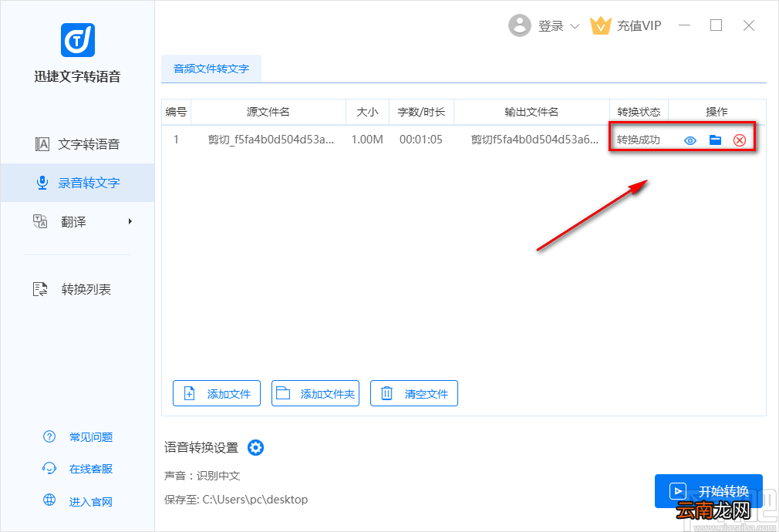Click the 编号 column header

click(x=176, y=112)
